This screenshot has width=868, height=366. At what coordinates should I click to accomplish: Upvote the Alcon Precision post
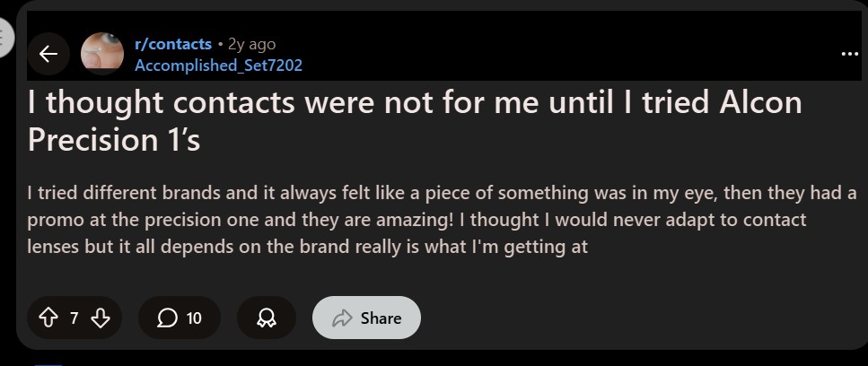48,318
